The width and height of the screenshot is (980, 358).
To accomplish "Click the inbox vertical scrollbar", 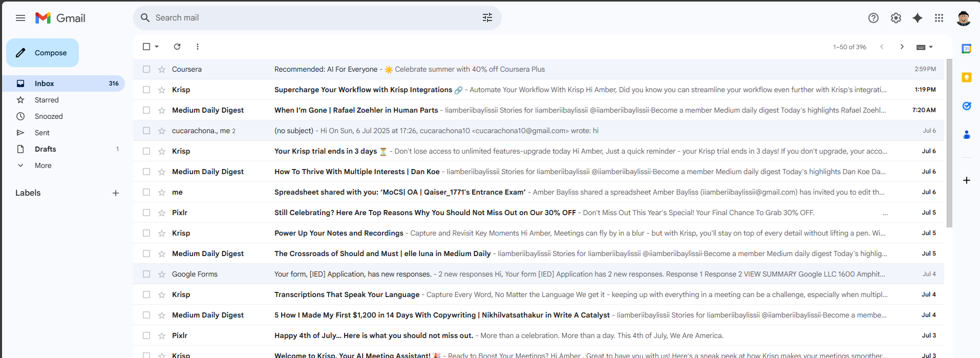I will (949, 143).
